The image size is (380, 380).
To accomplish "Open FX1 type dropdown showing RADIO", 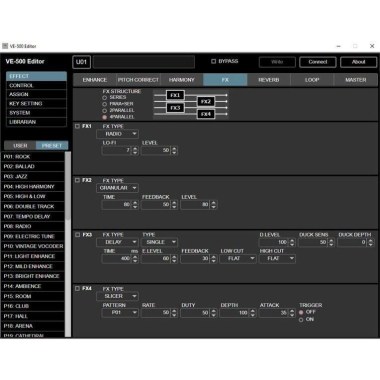I will click(x=118, y=134).
